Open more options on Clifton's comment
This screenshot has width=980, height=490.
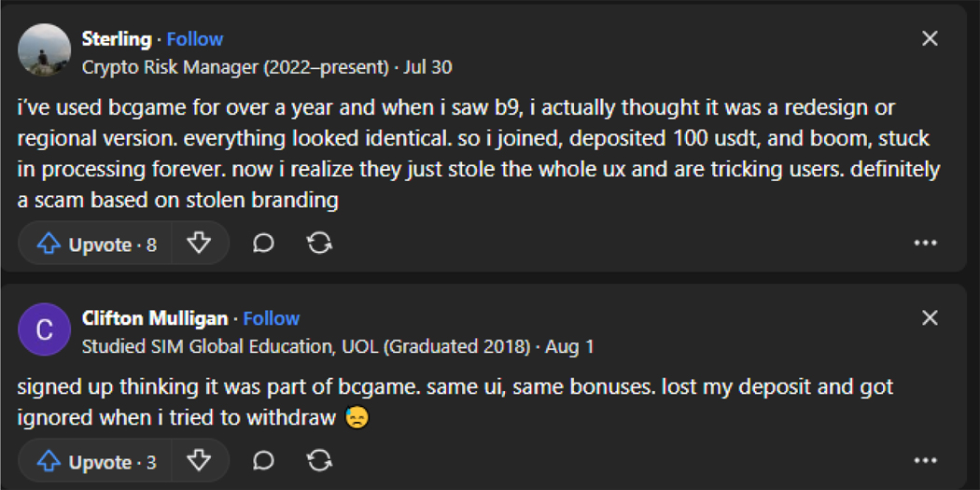tap(925, 461)
